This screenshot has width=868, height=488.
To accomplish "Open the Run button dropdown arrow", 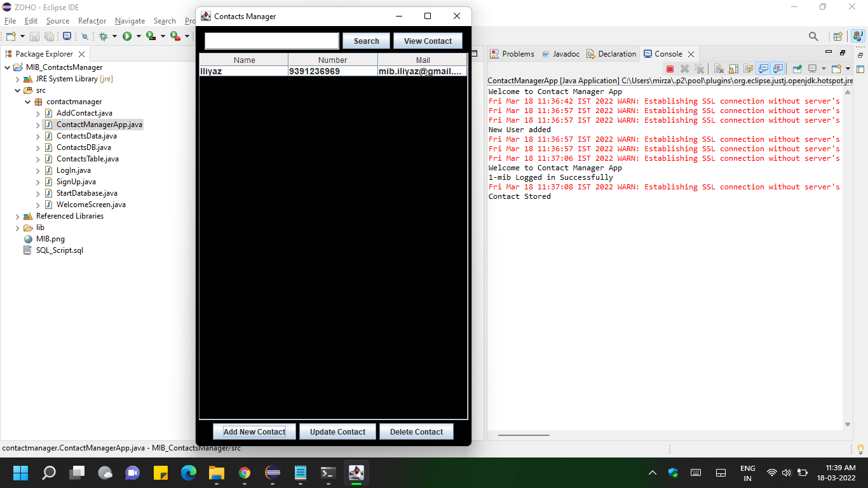I will [139, 36].
